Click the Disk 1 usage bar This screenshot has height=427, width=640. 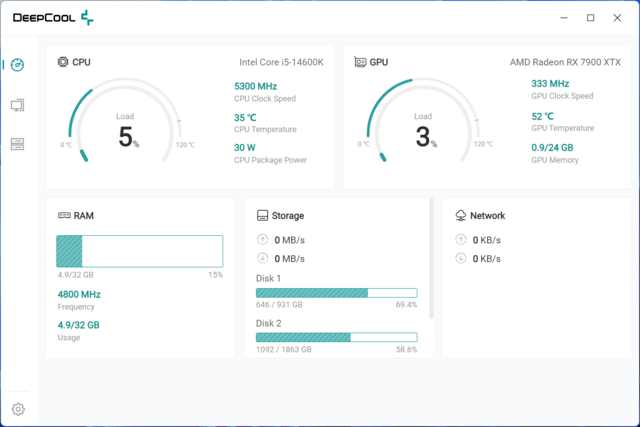336,293
